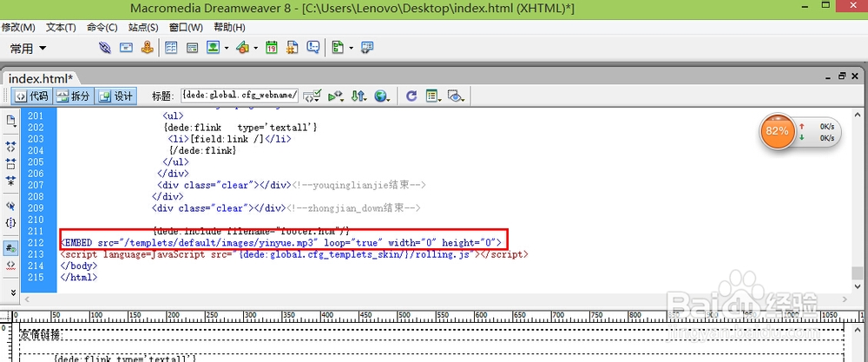This screenshot has height=362, width=868.
Task: Open the 常用 category dropdown
Action: click(28, 49)
